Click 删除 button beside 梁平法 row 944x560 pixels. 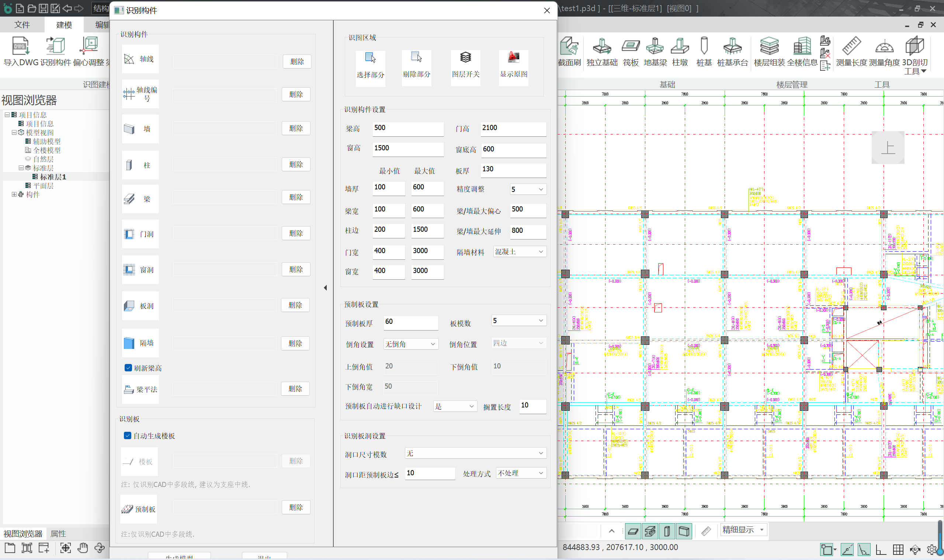[x=295, y=389]
